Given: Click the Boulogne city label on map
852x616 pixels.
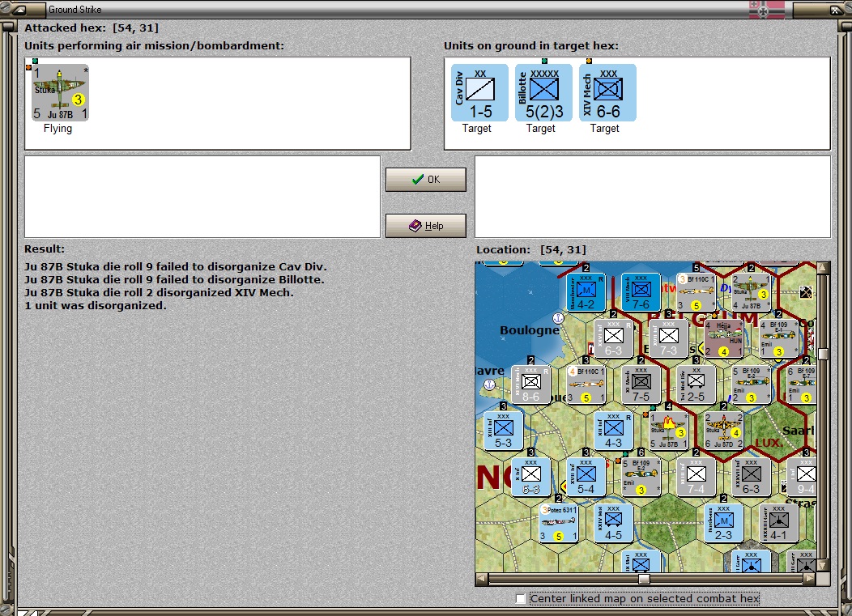Looking at the screenshot, I should 529,329.
